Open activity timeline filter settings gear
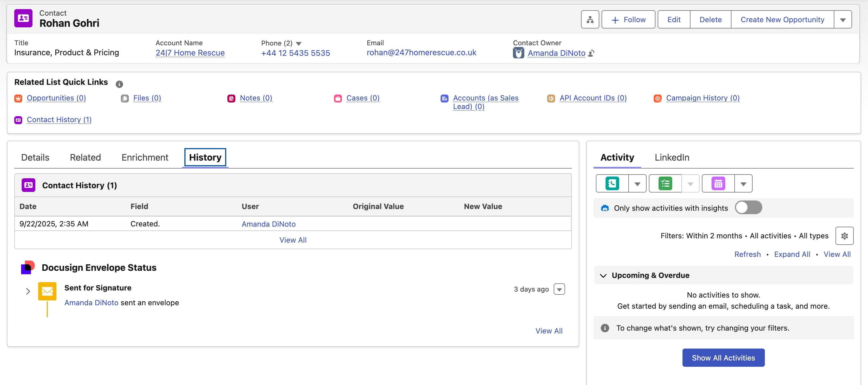 [844, 236]
